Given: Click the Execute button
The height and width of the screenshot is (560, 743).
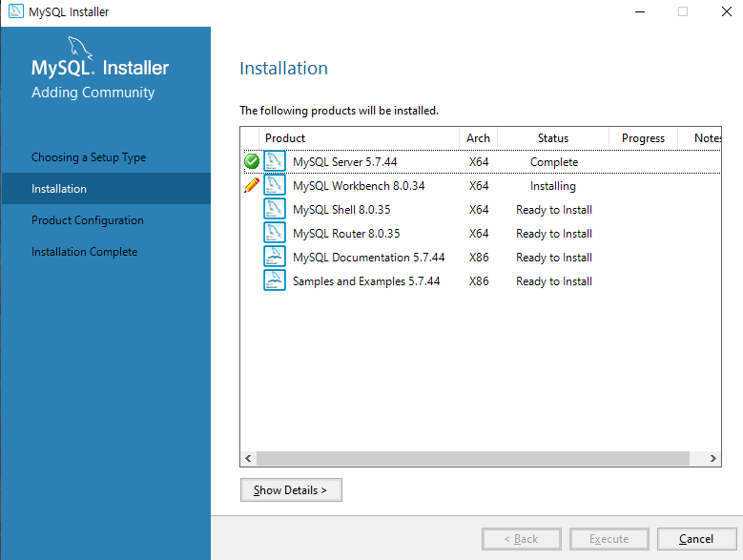Looking at the screenshot, I should [x=609, y=539].
